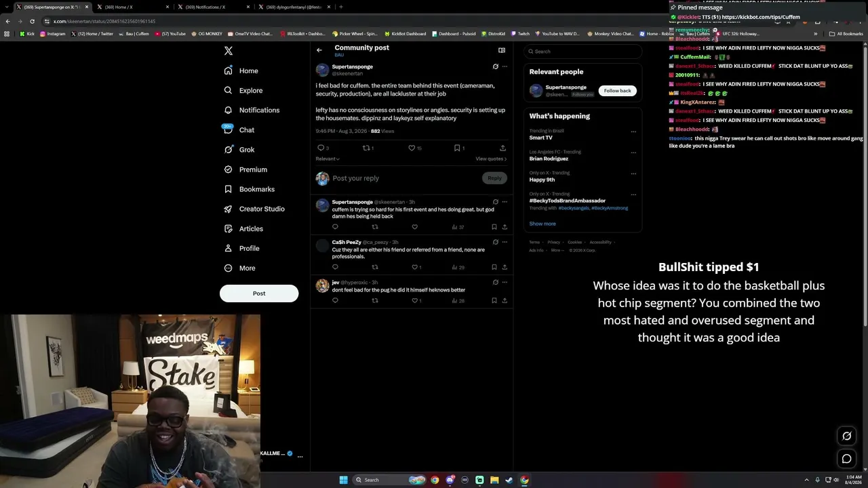Open Premium in the X sidebar
Image resolution: width=868 pixels, height=488 pixels.
pos(245,169)
